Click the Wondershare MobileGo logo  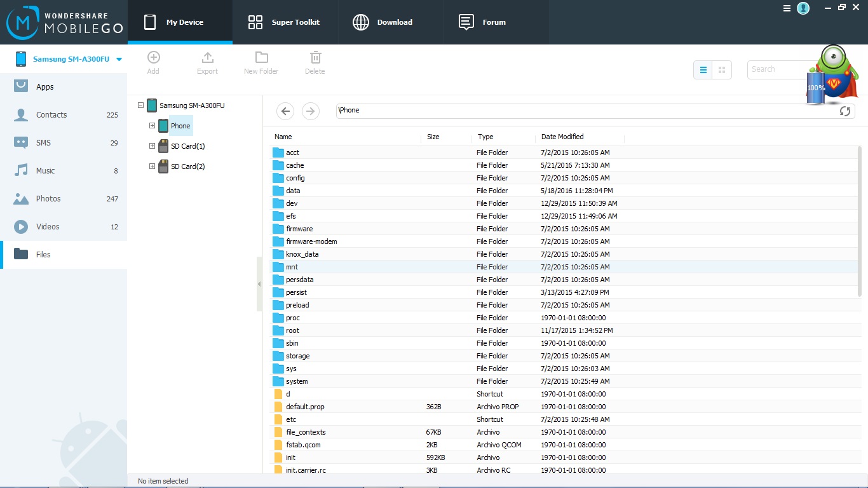click(64, 22)
